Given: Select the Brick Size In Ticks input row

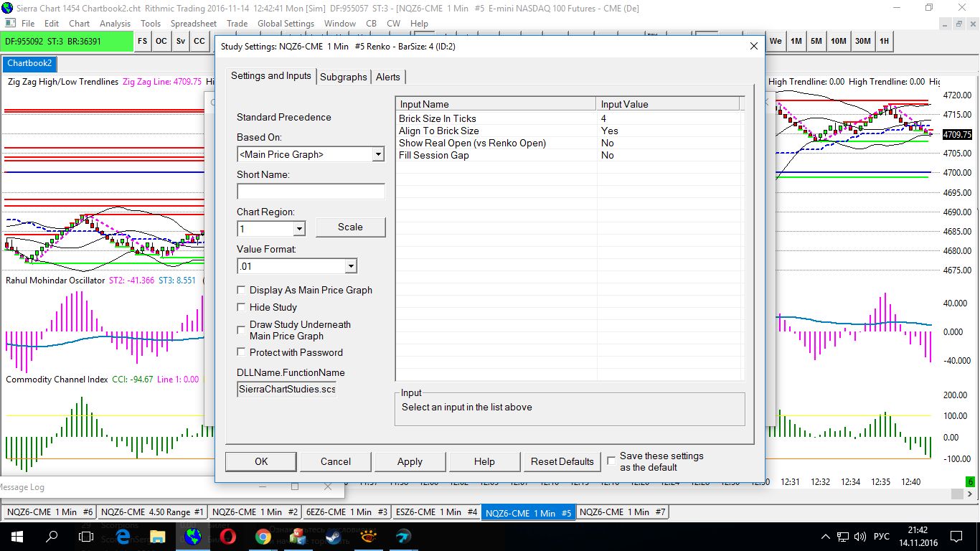Looking at the screenshot, I should click(569, 118).
